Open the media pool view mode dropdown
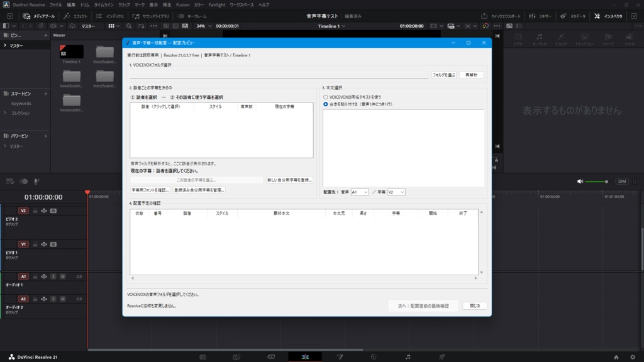 (114, 26)
